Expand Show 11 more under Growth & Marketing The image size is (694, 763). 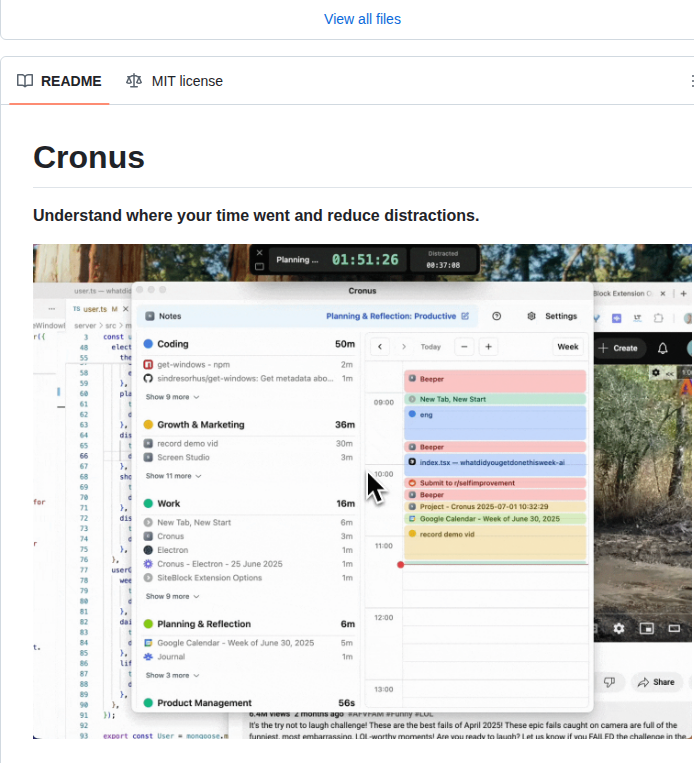point(173,476)
